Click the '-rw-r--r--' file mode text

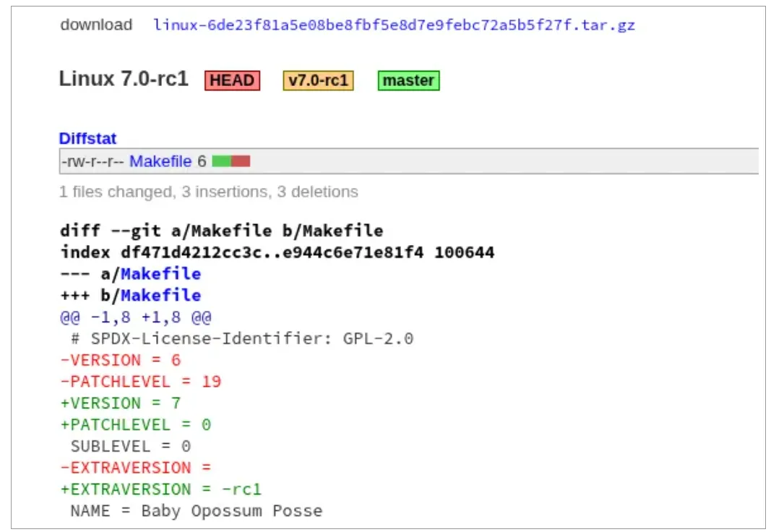click(x=93, y=161)
